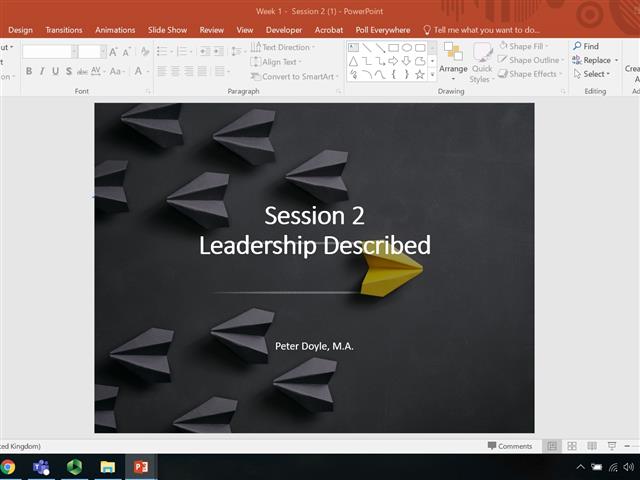This screenshot has height=480, width=640.
Task: Switch to Slide Sorter view
Action: pos(572,446)
